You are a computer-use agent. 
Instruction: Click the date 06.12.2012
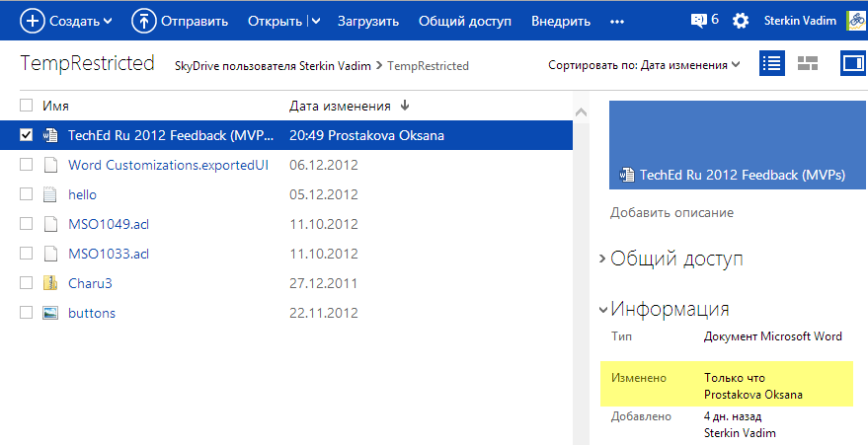tap(324, 166)
